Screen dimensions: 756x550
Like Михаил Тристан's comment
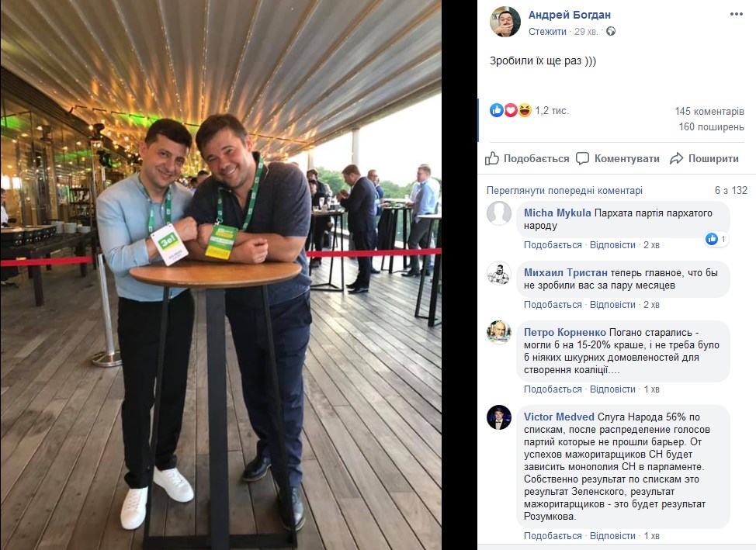pos(553,305)
